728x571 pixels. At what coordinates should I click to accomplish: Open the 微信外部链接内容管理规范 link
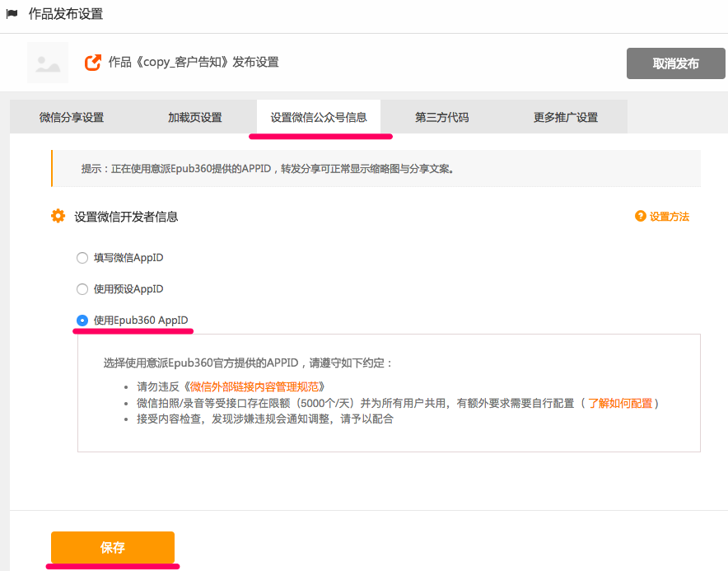tap(257, 386)
